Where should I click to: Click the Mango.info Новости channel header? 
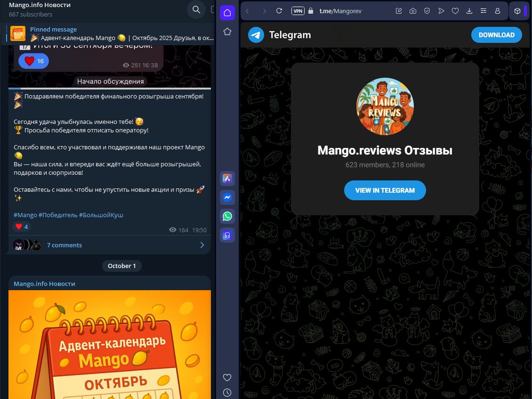coord(40,5)
